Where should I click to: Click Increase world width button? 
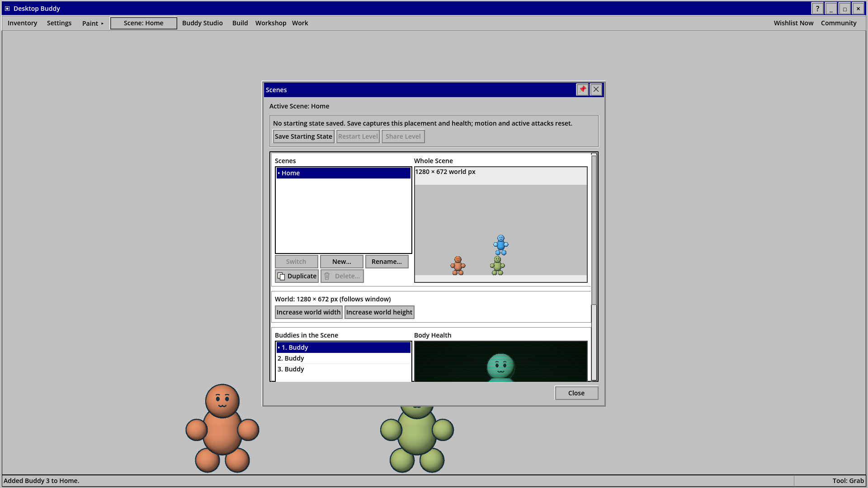pyautogui.click(x=308, y=312)
